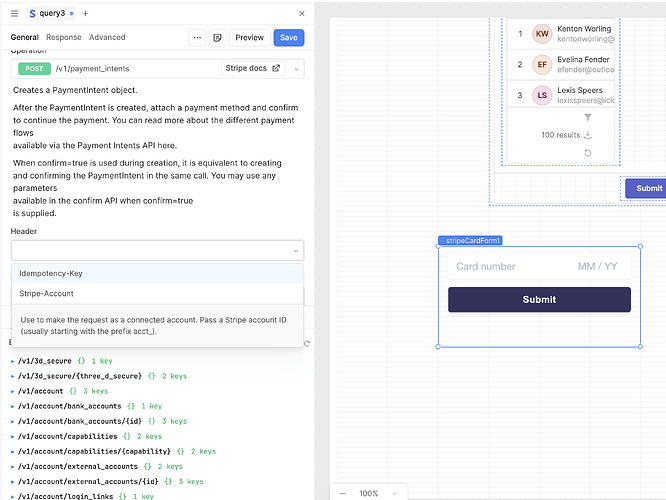
Task: Click the Card number input field
Action: 486,266
